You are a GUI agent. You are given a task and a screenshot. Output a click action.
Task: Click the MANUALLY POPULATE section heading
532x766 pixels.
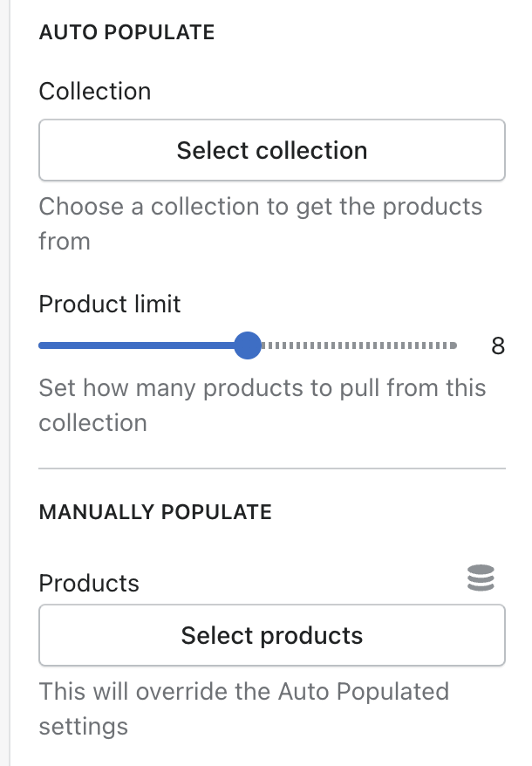pos(155,511)
